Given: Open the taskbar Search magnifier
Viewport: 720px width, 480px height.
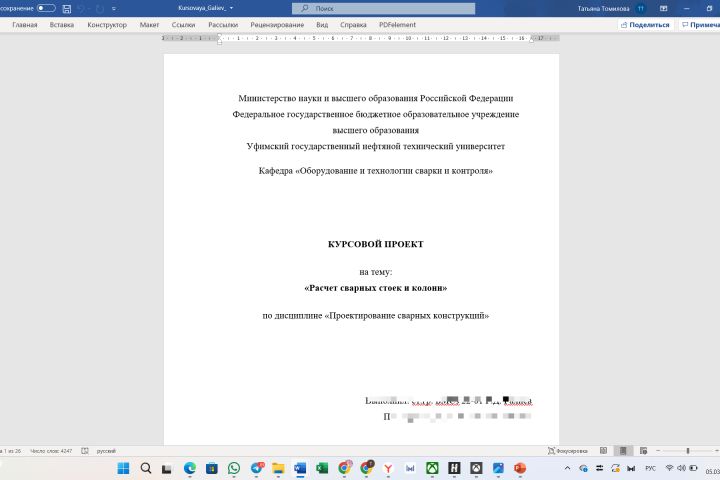Looking at the screenshot, I should pyautogui.click(x=146, y=468).
